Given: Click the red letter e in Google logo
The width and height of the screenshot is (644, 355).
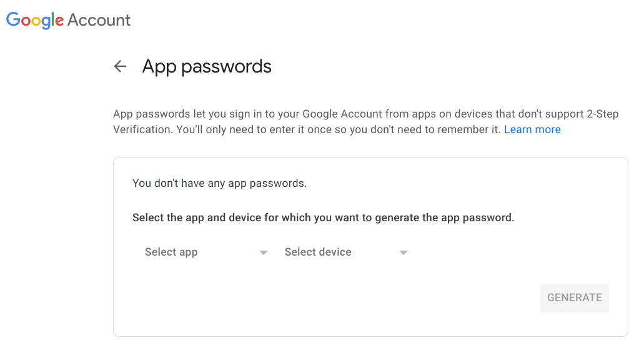Looking at the screenshot, I should [x=59, y=21].
